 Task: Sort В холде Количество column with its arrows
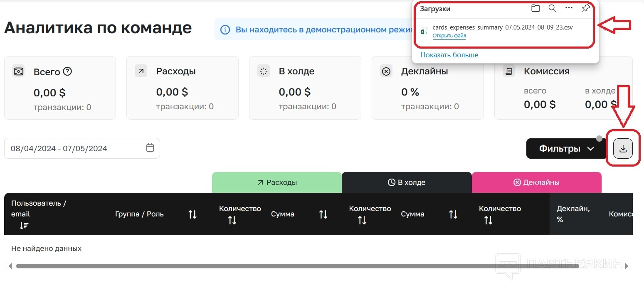pyautogui.click(x=362, y=220)
